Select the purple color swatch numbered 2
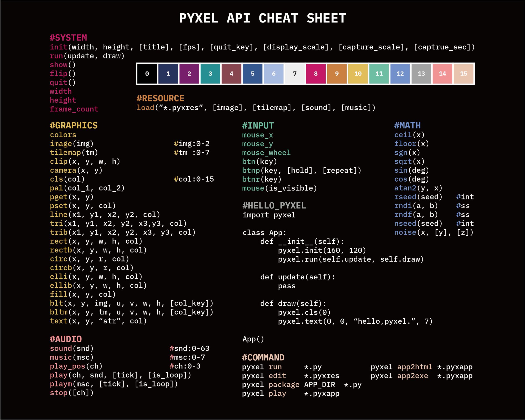Viewport: 525px width, 420px height. pyautogui.click(x=189, y=74)
